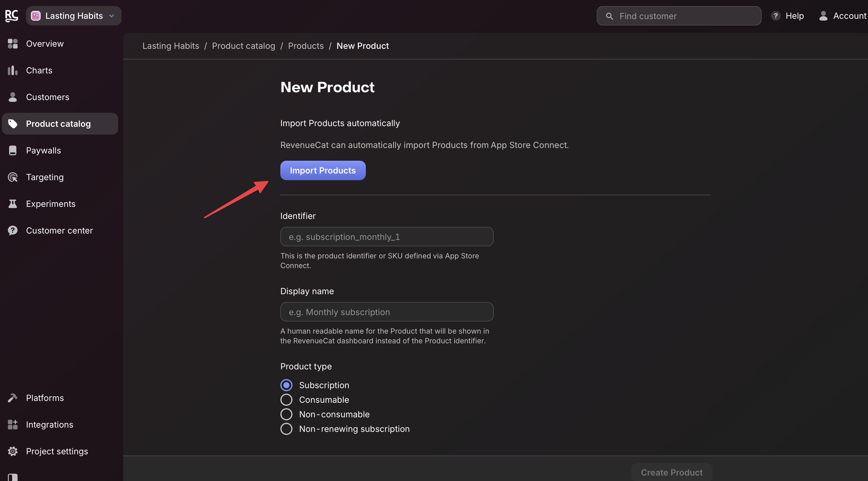Viewport: 868px width, 481px height.
Task: Choose Non-renewing subscription option
Action: pyautogui.click(x=286, y=429)
